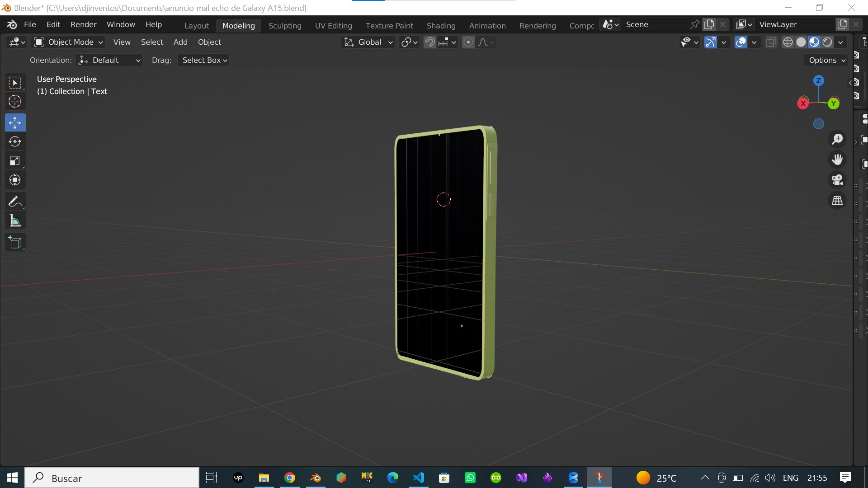The width and height of the screenshot is (868, 488).
Task: Open the Object Mode dropdown
Action: tap(69, 42)
